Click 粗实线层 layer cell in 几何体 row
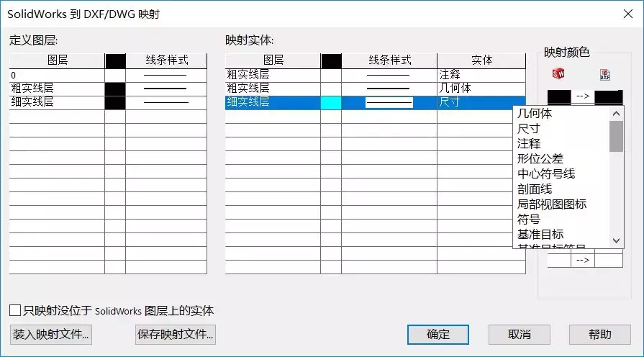Screen dimensions: 644x357 273,89
